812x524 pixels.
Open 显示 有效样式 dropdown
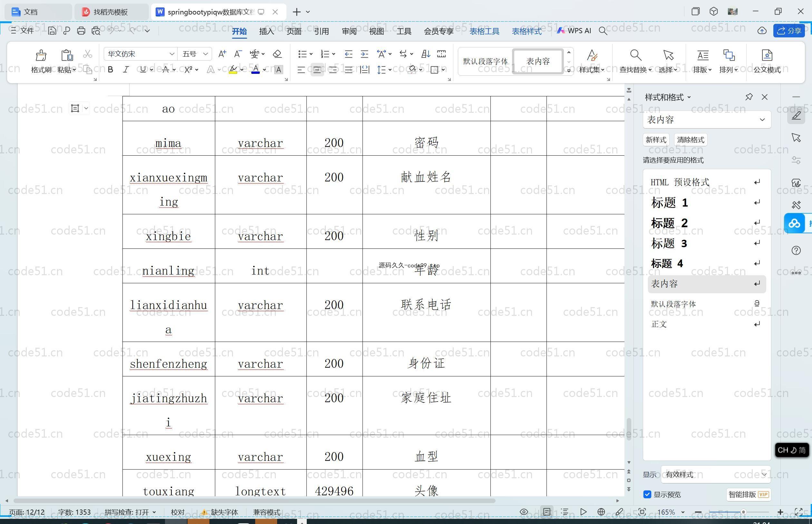(716, 474)
